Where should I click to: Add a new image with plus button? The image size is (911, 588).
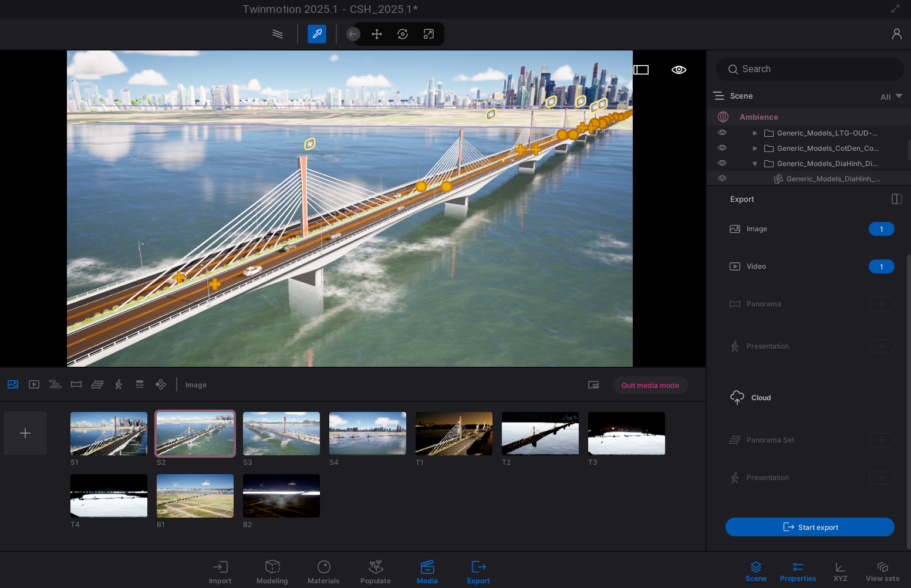click(x=25, y=433)
